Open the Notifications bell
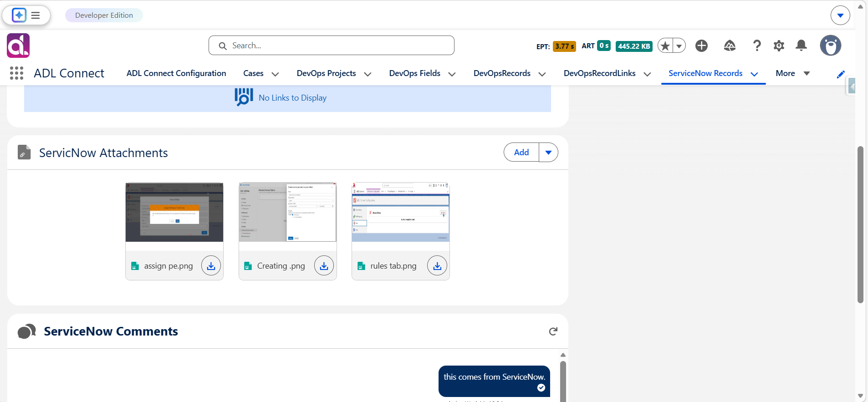 801,46
